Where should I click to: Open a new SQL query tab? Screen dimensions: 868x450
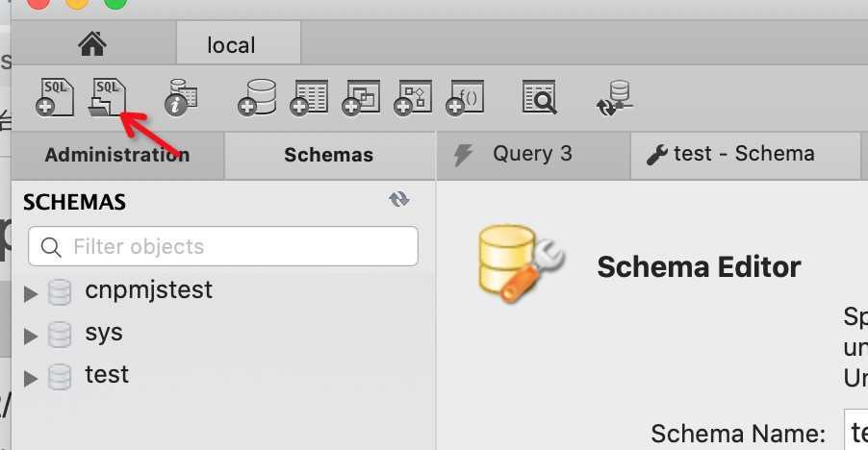(x=55, y=98)
